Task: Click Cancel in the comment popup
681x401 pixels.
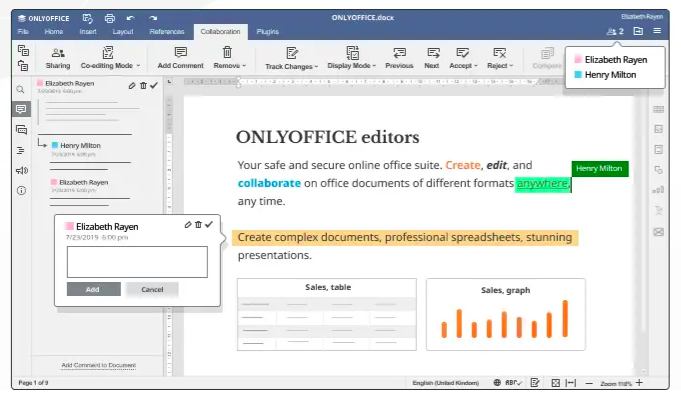Action: pyautogui.click(x=152, y=289)
